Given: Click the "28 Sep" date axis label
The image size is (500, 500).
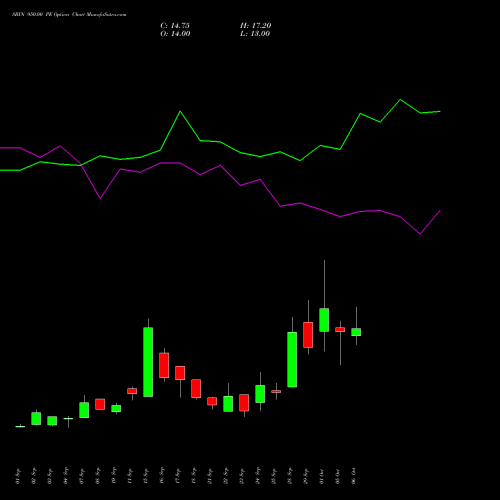Looking at the screenshot, I should pyautogui.click(x=290, y=476).
